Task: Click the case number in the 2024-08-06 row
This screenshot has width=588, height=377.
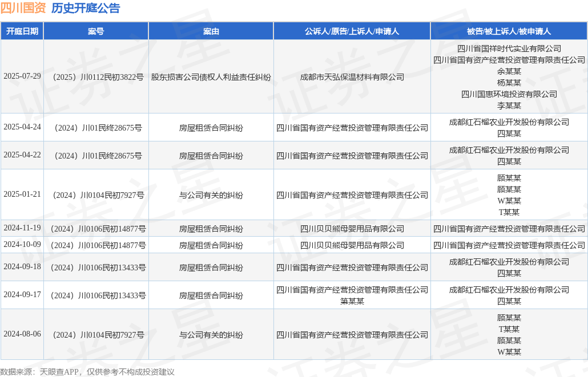Action: [96, 335]
